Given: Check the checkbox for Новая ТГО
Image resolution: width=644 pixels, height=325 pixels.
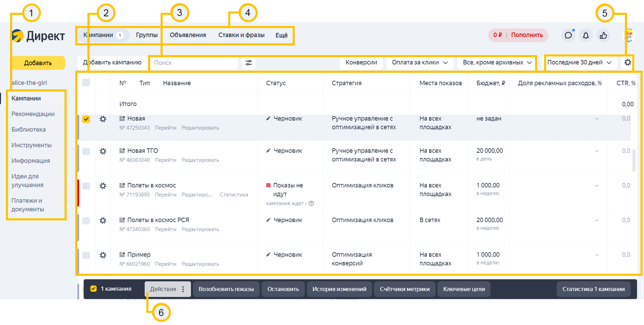Looking at the screenshot, I should 86,151.
